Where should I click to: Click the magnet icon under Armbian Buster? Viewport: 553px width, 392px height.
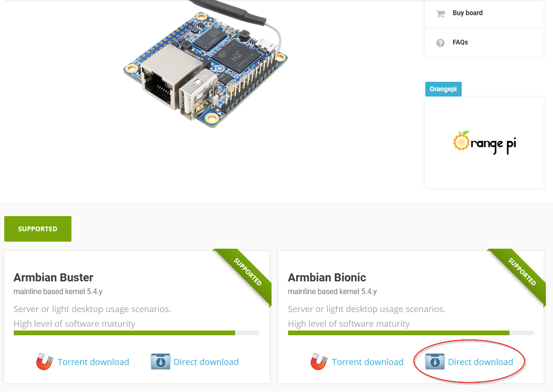tap(45, 362)
